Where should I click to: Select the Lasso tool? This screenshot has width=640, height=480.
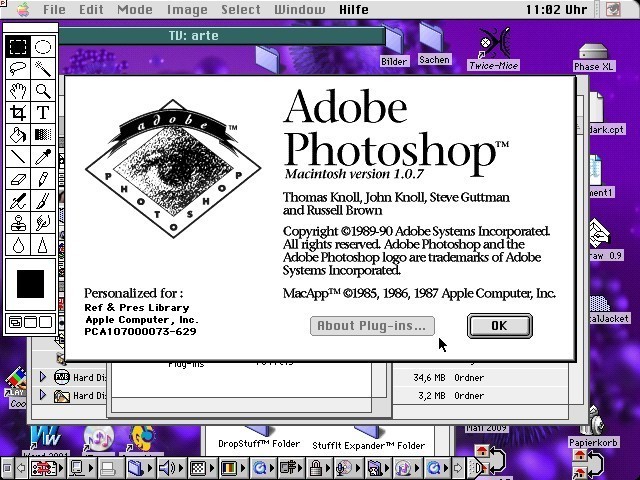tap(18, 68)
